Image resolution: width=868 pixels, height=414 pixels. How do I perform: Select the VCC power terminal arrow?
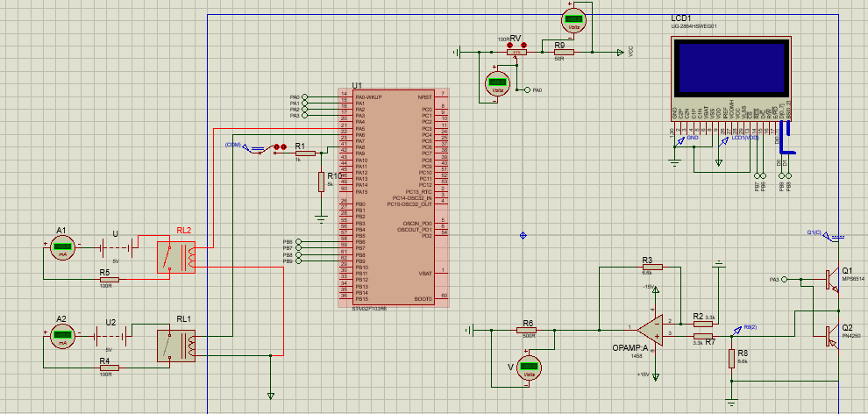pyautogui.click(x=621, y=52)
